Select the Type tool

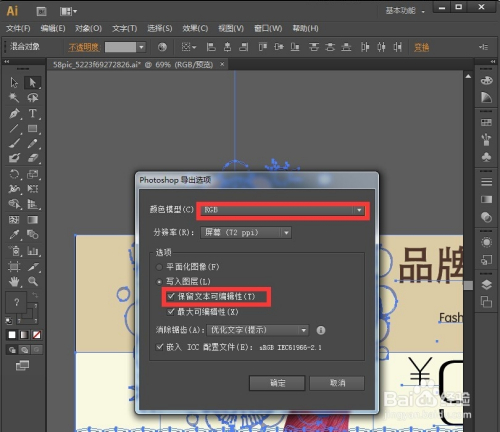coord(33,114)
